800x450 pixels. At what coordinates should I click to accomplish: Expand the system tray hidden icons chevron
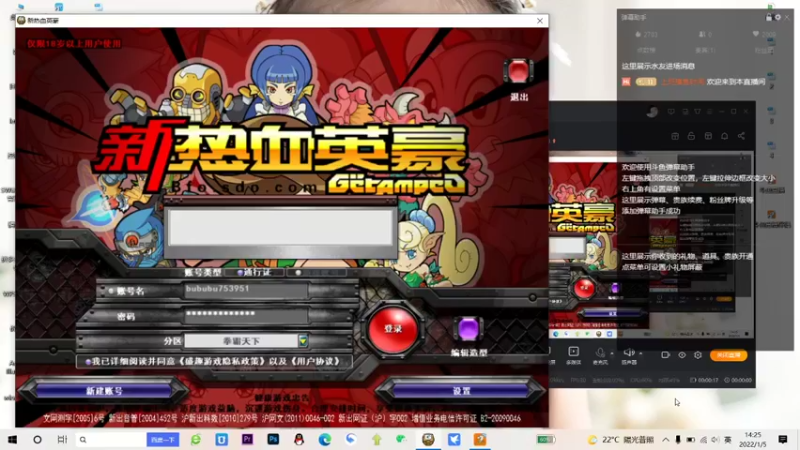(x=666, y=439)
